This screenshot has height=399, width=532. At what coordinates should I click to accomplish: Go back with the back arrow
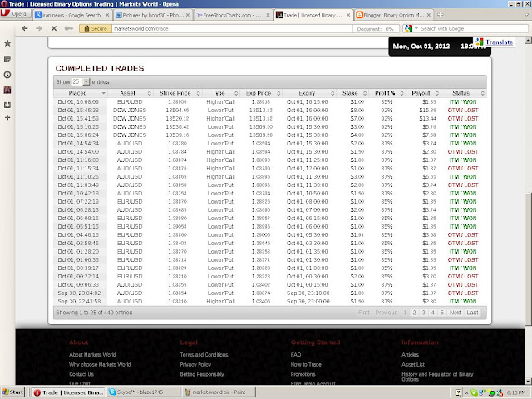click(24, 28)
